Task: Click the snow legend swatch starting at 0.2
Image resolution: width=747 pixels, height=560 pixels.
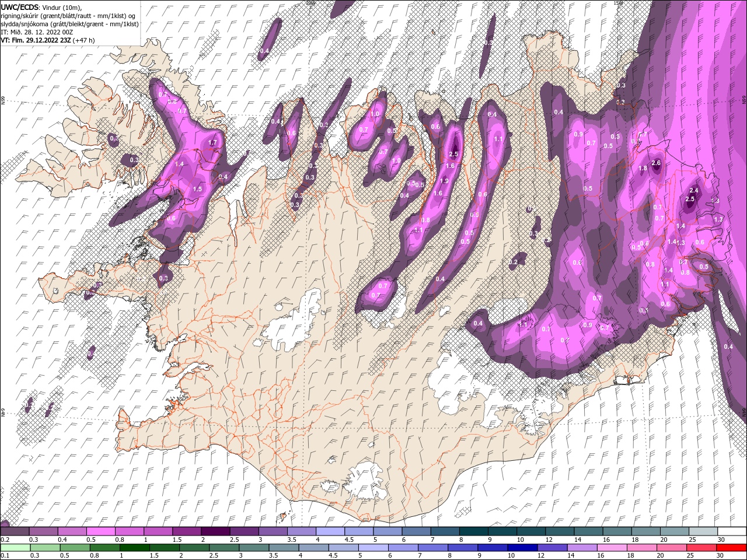Action: click(15, 531)
